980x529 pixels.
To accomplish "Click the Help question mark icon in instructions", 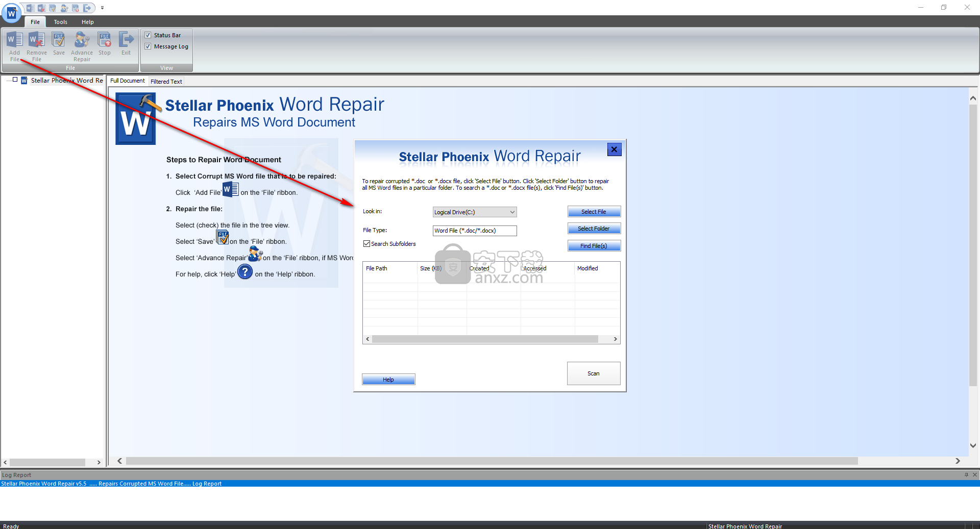I will pos(245,271).
